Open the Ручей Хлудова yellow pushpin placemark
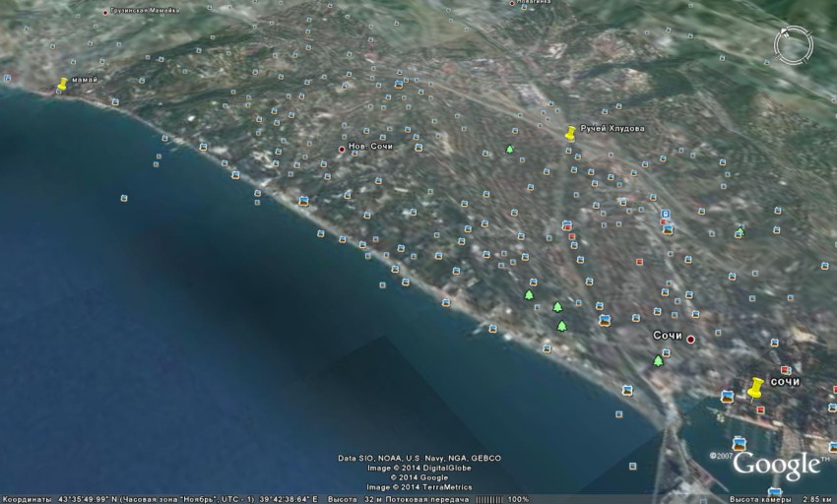The width and height of the screenshot is (837, 504). click(x=569, y=134)
